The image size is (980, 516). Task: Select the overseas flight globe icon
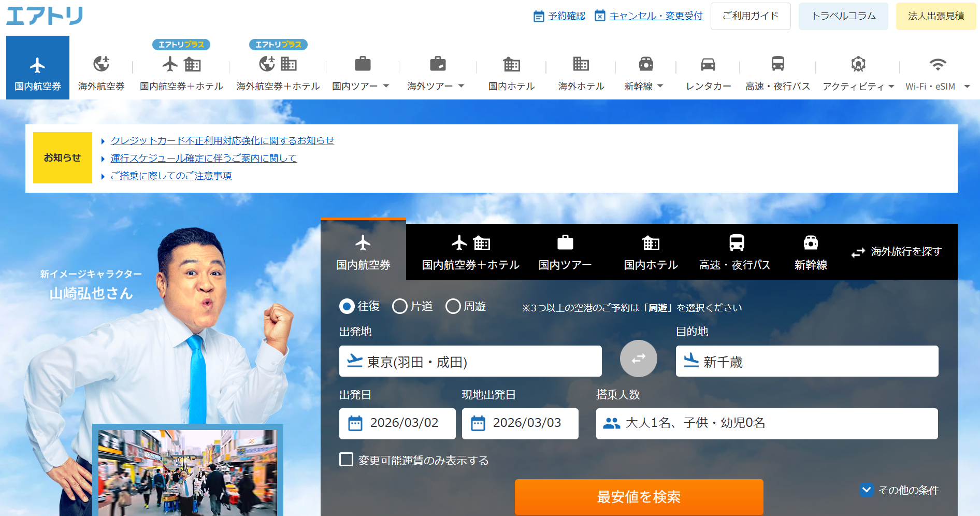(101, 65)
